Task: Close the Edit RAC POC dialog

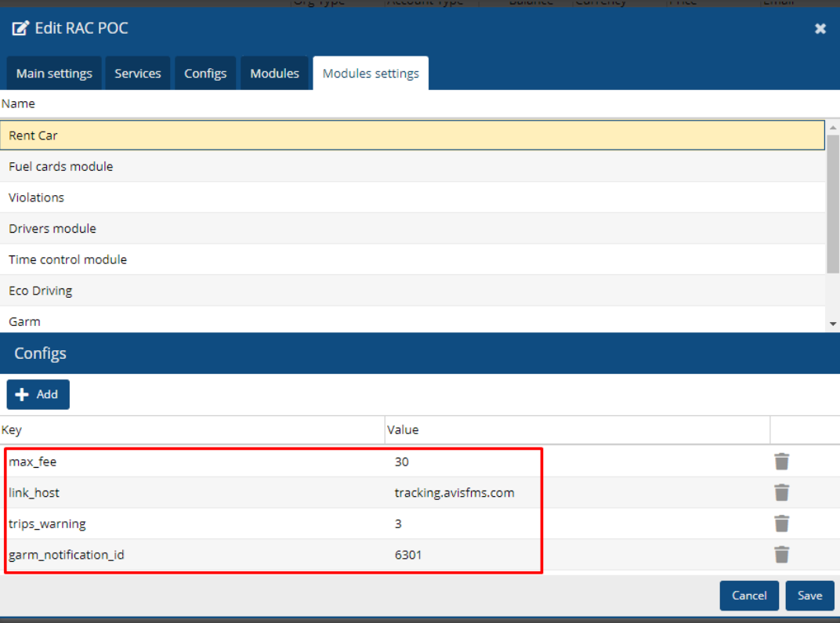Action: tap(820, 29)
